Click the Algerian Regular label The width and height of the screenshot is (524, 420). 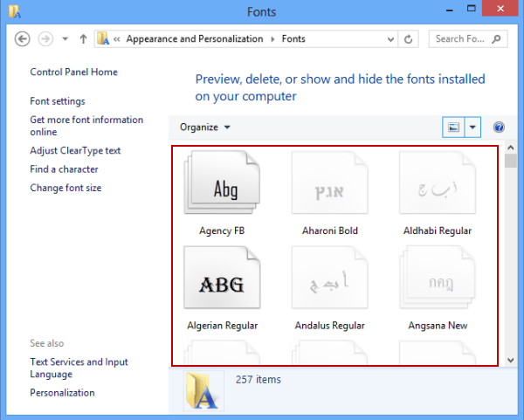click(222, 326)
